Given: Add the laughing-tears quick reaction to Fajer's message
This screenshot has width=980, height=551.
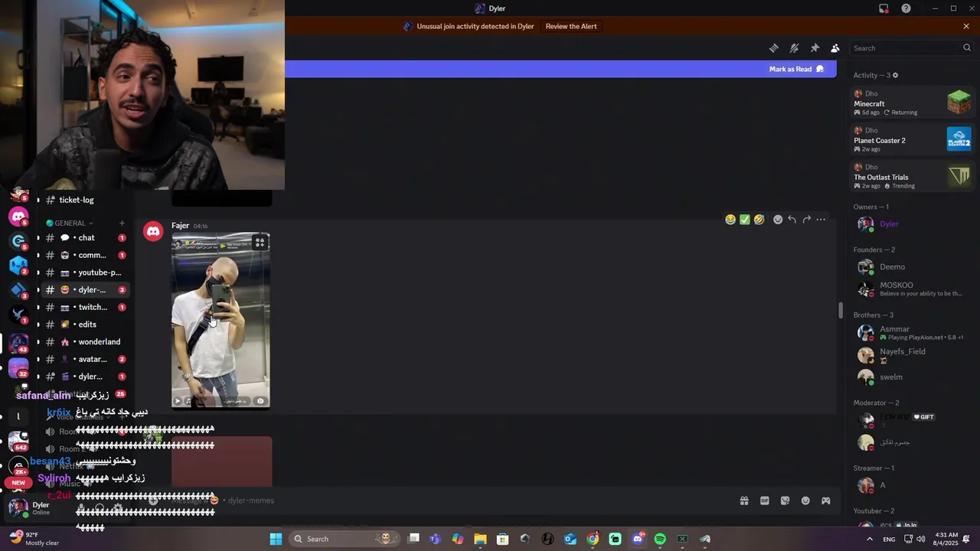Looking at the screenshot, I should (730, 220).
